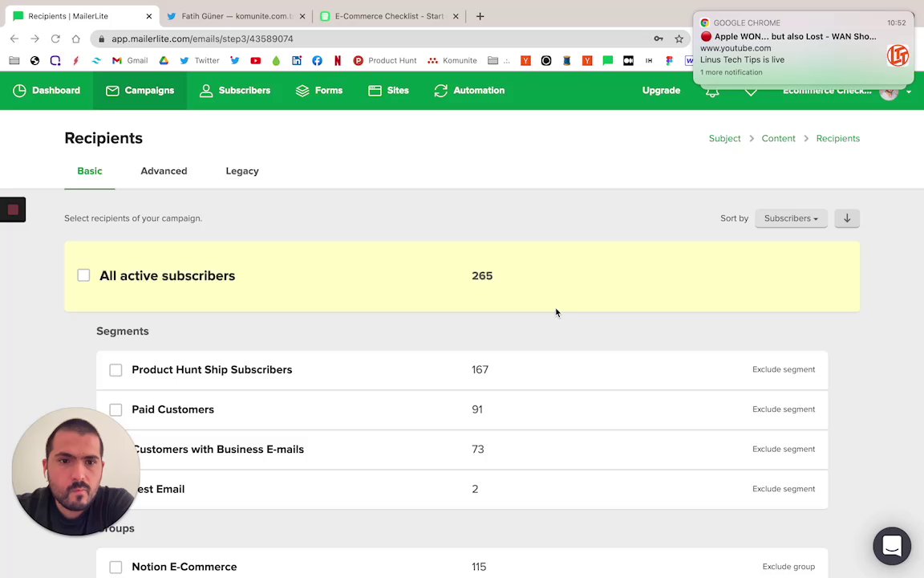924x578 pixels.
Task: Click the notifications bell icon
Action: [712, 93]
